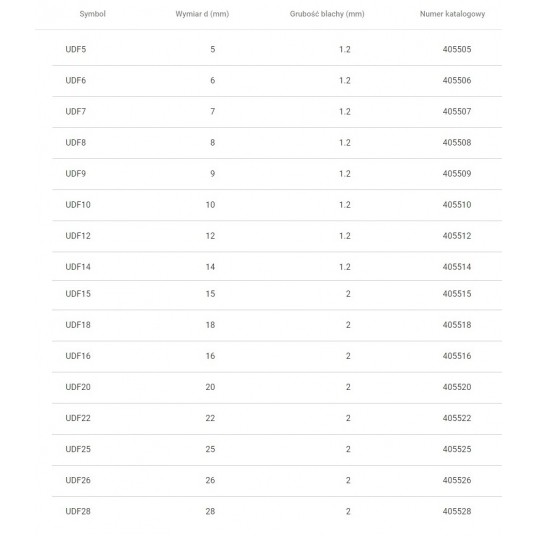Click the Wymiar d (mm) column header
The height and width of the screenshot is (536, 536).
tap(202, 14)
